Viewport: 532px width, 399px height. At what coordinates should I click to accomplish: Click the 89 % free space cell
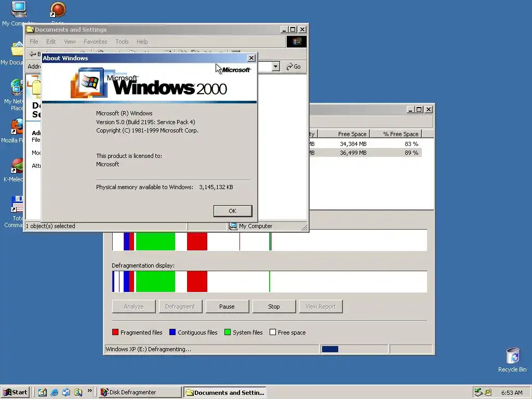pyautogui.click(x=411, y=153)
